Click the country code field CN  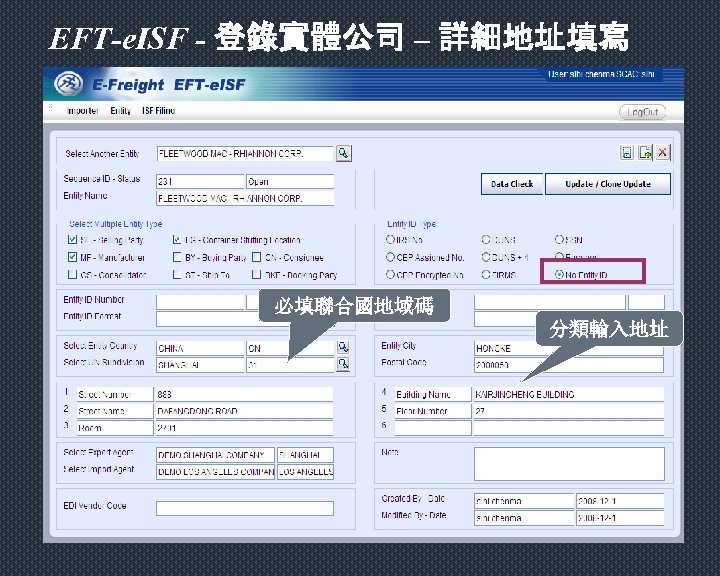[x=290, y=348]
